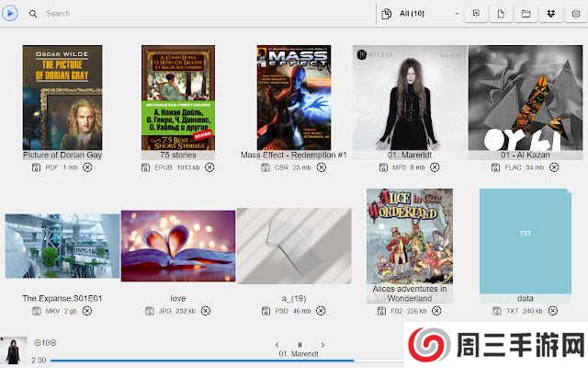Click save icon beside MP3 8 mb
Screen dimensions: 588x368
tap(383, 167)
